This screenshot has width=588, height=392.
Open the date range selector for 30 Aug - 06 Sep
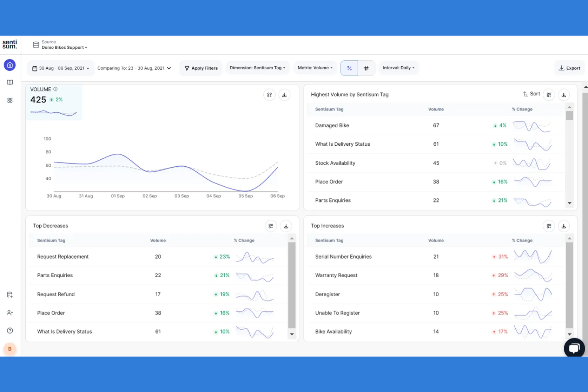(x=60, y=68)
